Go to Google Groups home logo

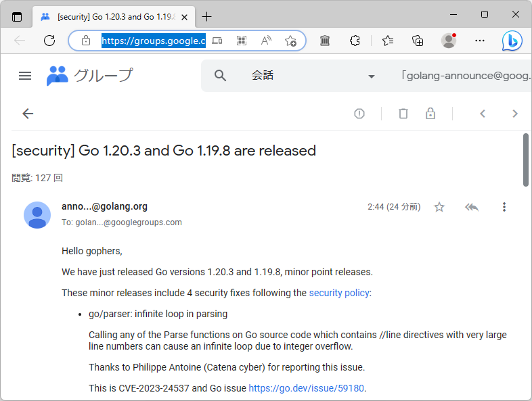pos(89,75)
